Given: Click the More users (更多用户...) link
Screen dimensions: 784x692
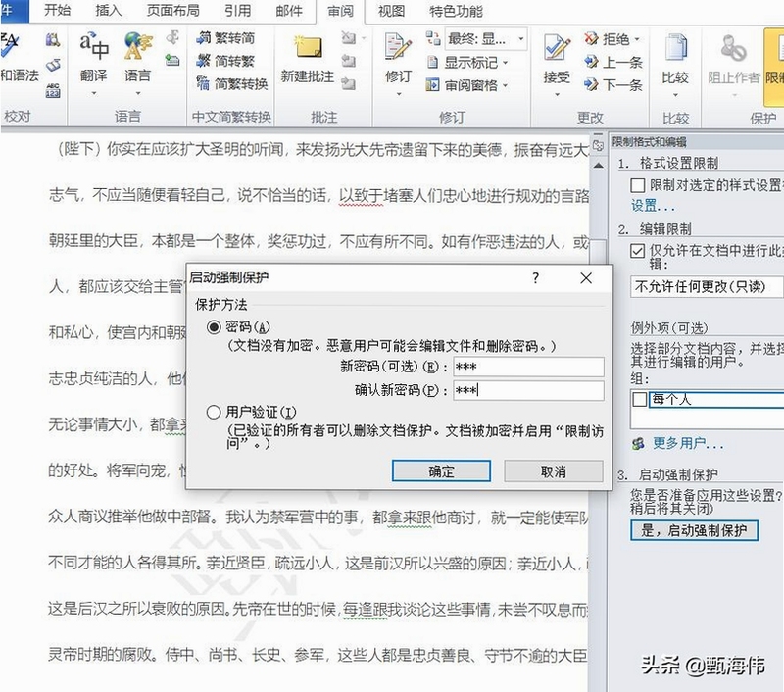Looking at the screenshot, I should 688,443.
